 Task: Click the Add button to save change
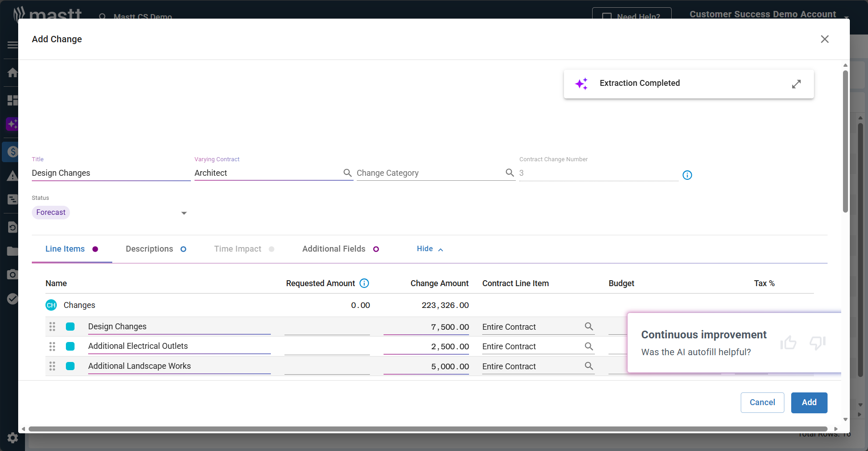point(808,402)
